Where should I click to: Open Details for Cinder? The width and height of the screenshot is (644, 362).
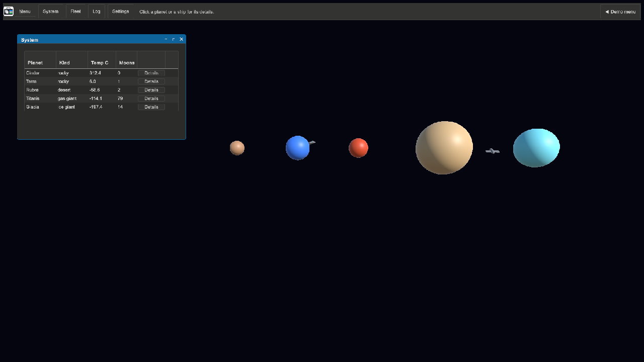coord(151,73)
